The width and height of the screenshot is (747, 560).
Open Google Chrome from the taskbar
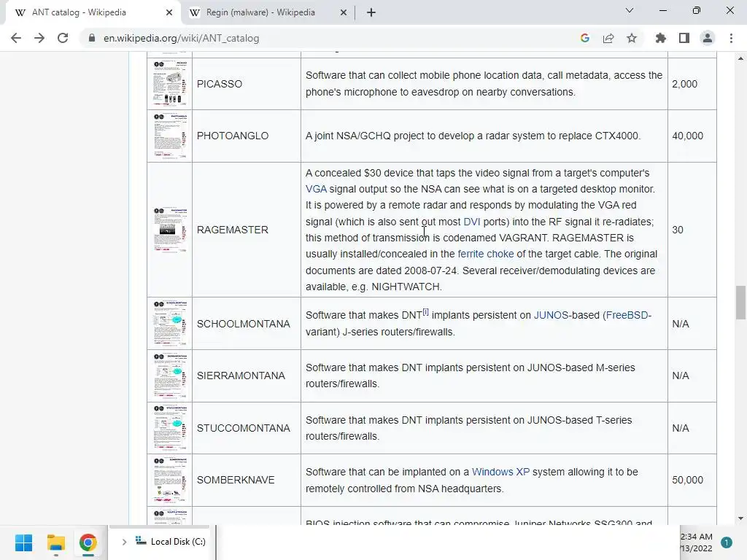point(88,542)
